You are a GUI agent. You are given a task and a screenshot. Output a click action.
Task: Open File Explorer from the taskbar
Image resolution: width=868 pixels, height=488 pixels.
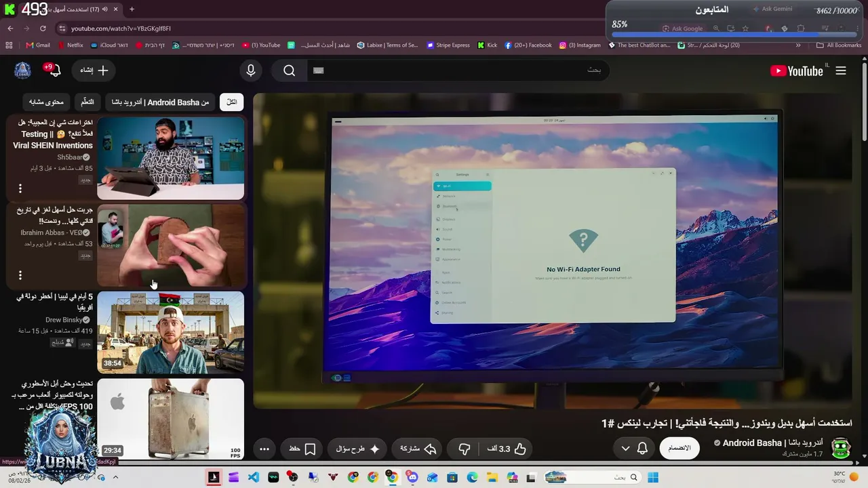[492, 478]
